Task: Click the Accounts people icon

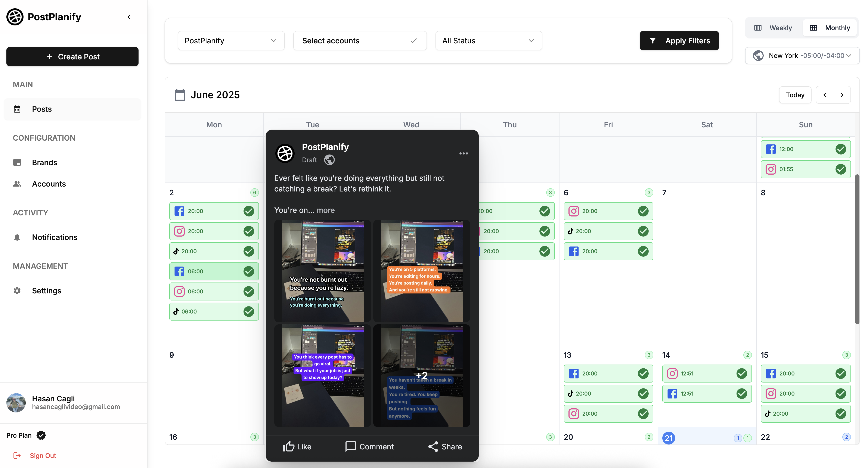Action: click(x=17, y=184)
